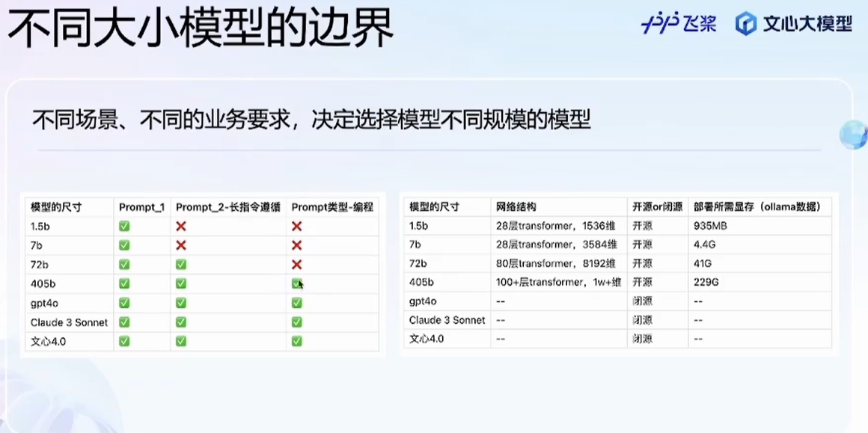Click the 长指令遵循 red cross in the 7b row

(181, 245)
